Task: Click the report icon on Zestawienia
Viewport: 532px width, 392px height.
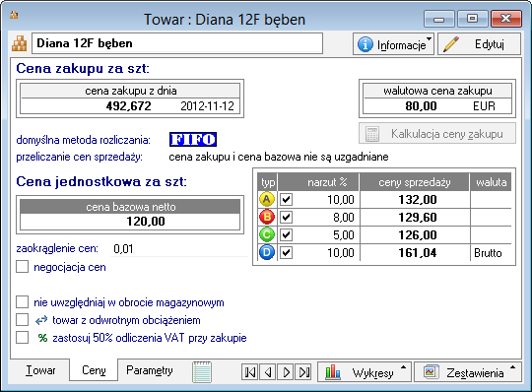Action: click(x=431, y=372)
